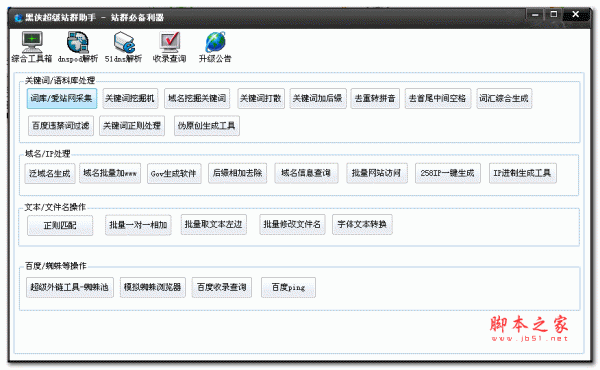
Task: Open 批量修改文件名 tool
Action: 292,224
